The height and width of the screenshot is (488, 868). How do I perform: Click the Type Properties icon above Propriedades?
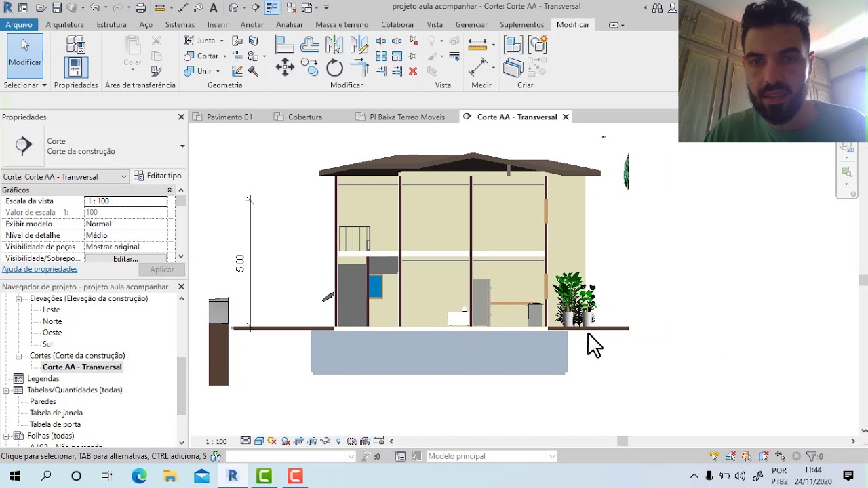[x=75, y=45]
